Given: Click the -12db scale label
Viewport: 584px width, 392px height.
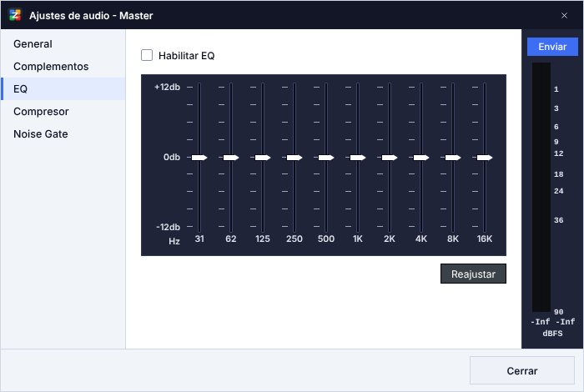Looking at the screenshot, I should [168, 227].
